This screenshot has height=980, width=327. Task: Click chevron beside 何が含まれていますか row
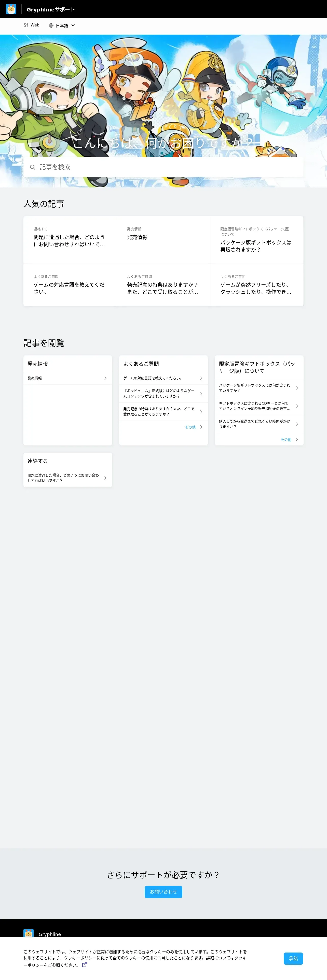click(297, 388)
